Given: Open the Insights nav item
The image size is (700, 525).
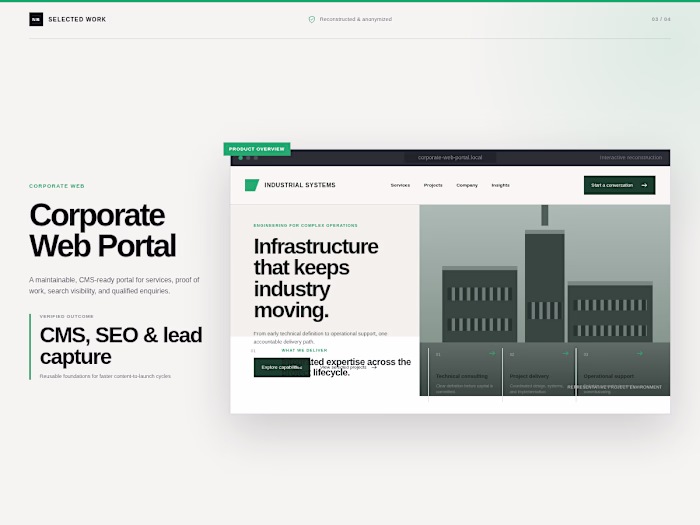Looking at the screenshot, I should [x=500, y=185].
